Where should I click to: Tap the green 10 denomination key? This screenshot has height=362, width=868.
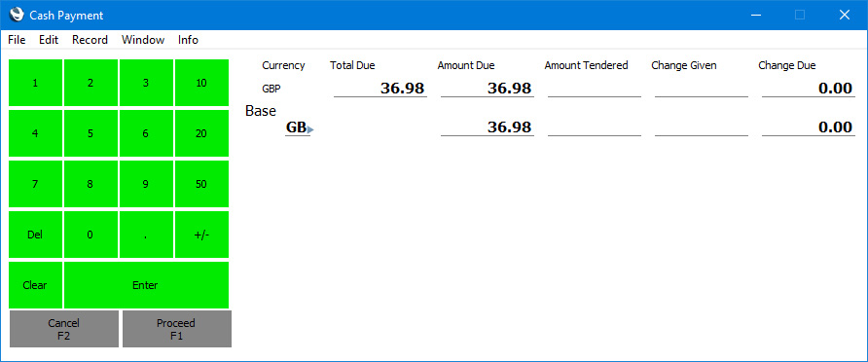(201, 83)
